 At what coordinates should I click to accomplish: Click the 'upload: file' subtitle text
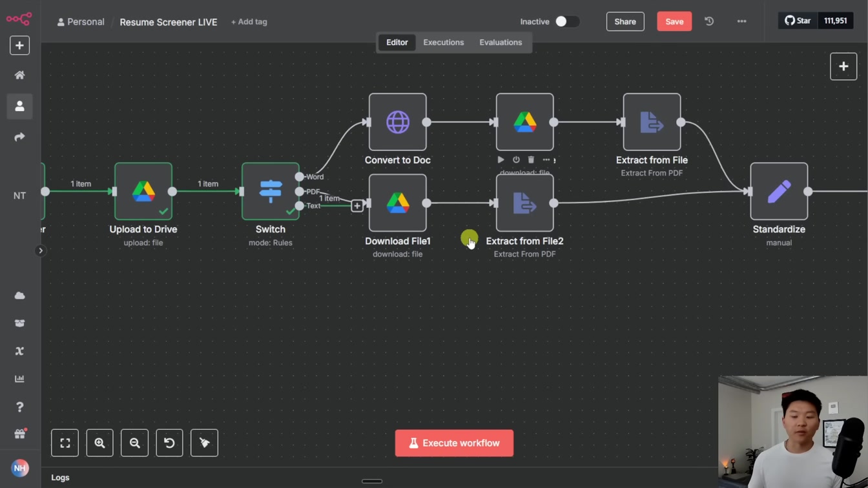point(143,243)
